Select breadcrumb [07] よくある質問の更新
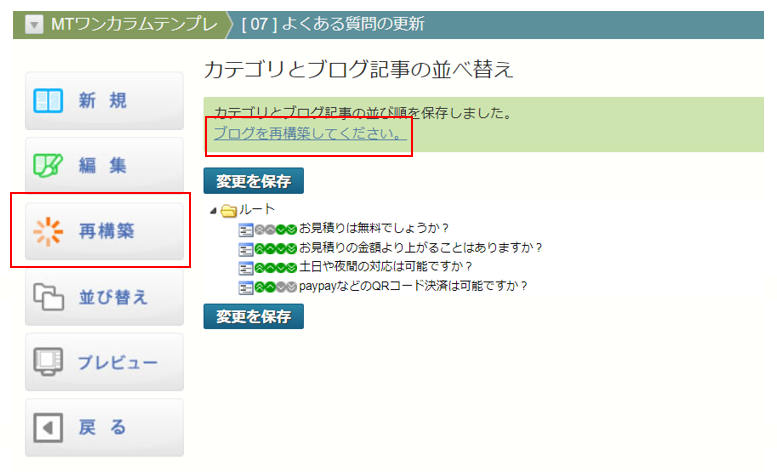The image size is (777, 472). pos(333,24)
